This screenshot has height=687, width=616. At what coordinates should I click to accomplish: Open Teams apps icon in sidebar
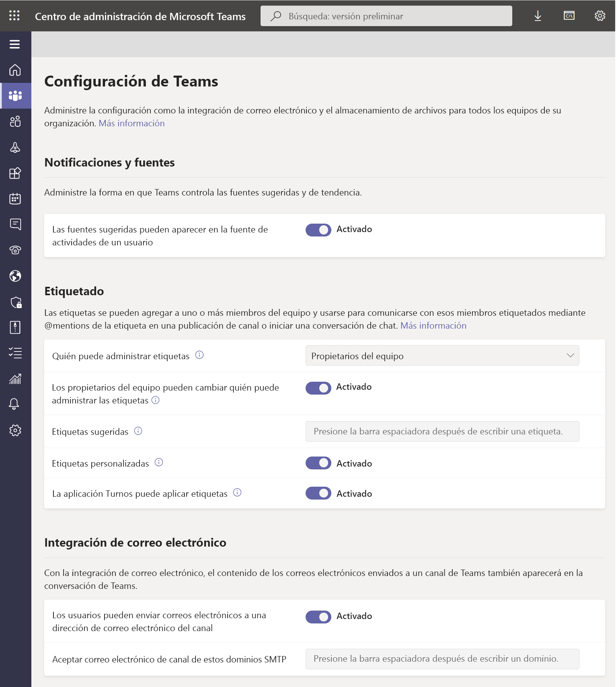pyautogui.click(x=15, y=173)
